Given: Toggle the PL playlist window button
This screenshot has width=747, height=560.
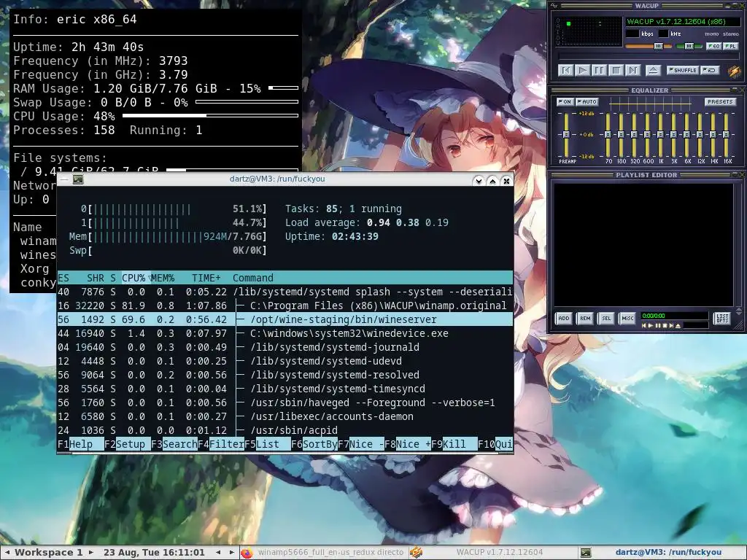Looking at the screenshot, I should (x=730, y=46).
